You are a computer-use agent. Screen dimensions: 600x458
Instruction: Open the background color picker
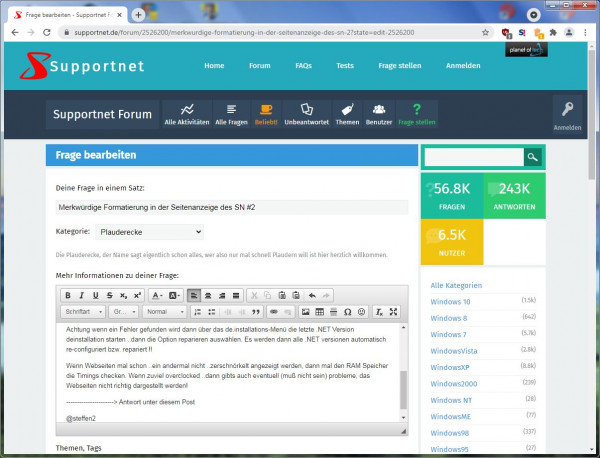pos(174,295)
